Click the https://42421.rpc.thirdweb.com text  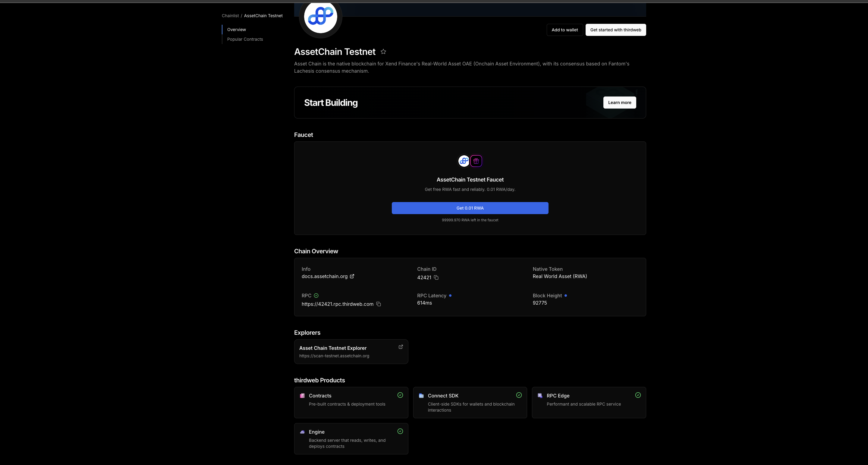pyautogui.click(x=337, y=304)
